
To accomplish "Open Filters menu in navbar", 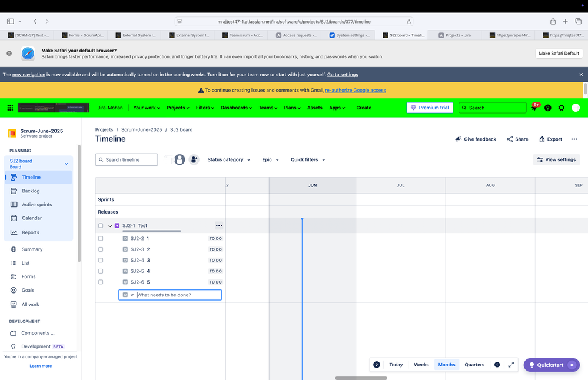I will (205, 108).
